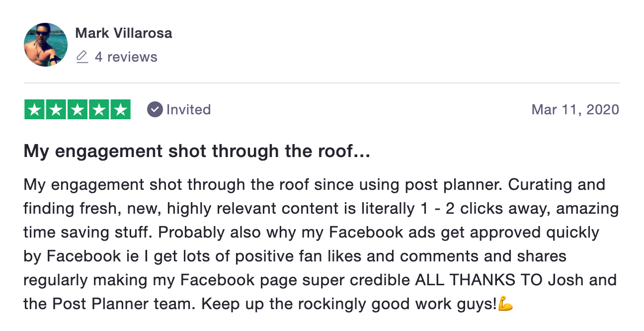Click the pencil icon beside review count
The width and height of the screenshot is (644, 331).
point(82,57)
